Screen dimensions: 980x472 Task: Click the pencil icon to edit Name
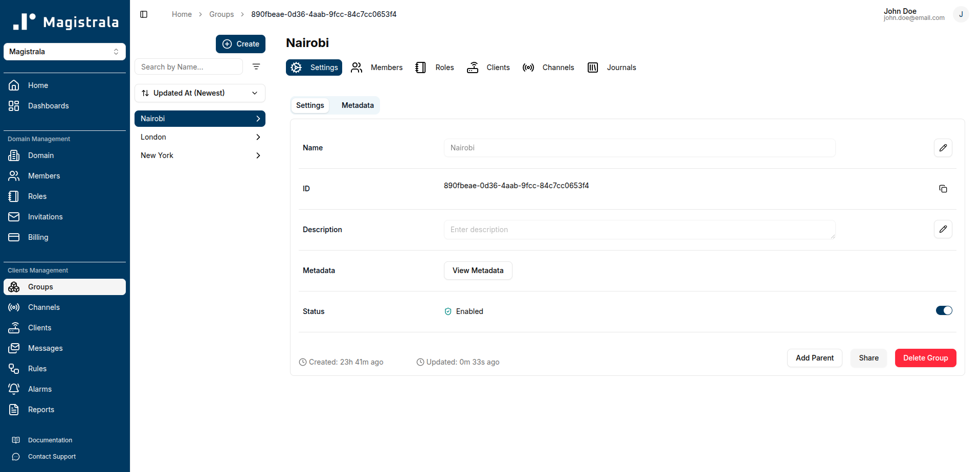tap(943, 148)
